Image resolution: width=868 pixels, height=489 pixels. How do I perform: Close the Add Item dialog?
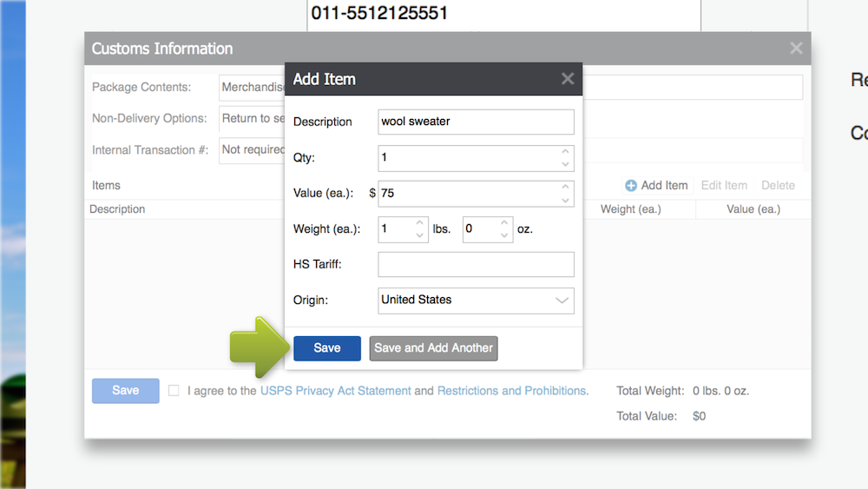click(x=568, y=79)
